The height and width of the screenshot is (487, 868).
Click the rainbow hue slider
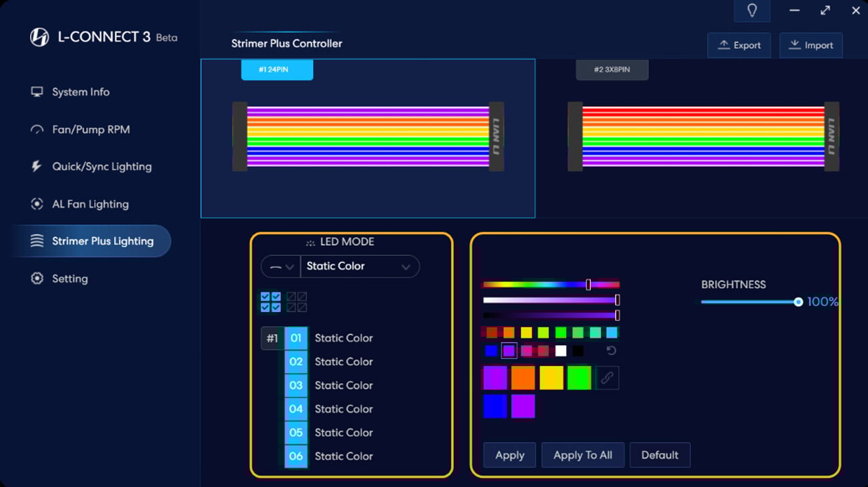click(551, 285)
